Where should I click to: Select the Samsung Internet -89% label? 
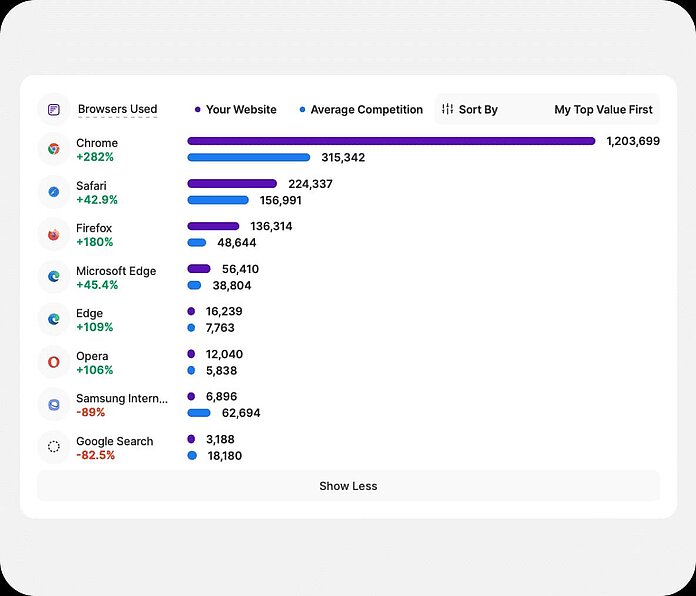click(90, 412)
